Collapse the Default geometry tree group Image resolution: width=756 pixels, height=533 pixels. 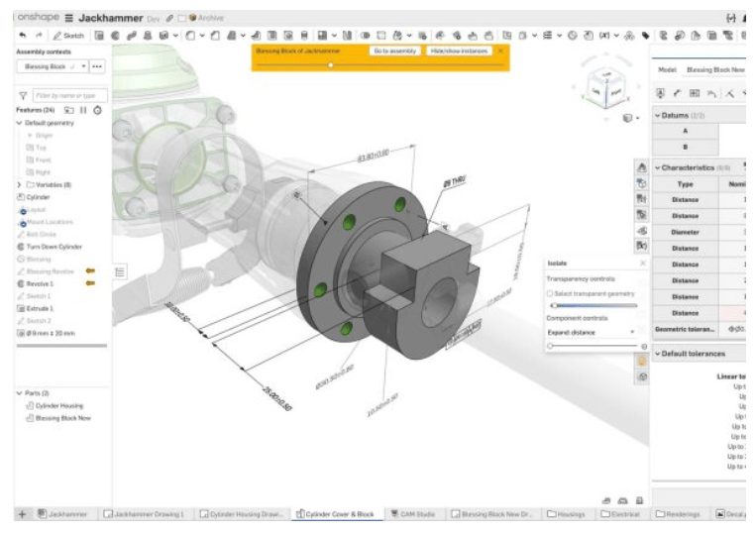19,123
